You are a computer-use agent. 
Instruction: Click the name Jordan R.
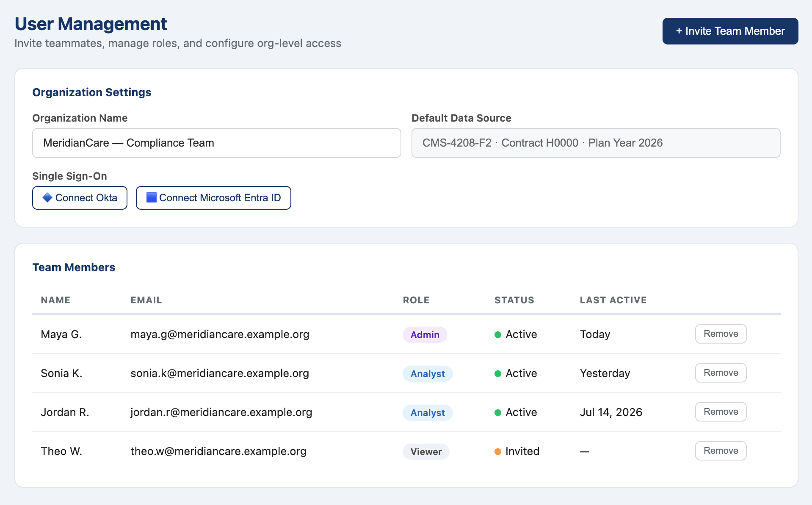(65, 412)
